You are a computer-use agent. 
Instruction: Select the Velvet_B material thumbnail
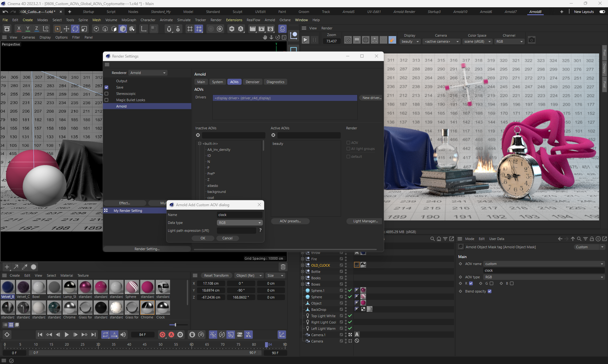pyautogui.click(x=8, y=287)
